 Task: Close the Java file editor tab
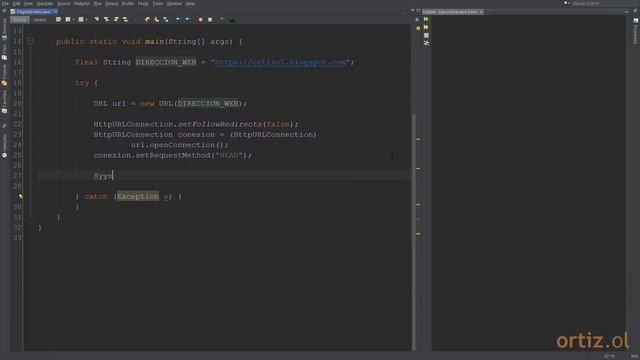(56, 12)
